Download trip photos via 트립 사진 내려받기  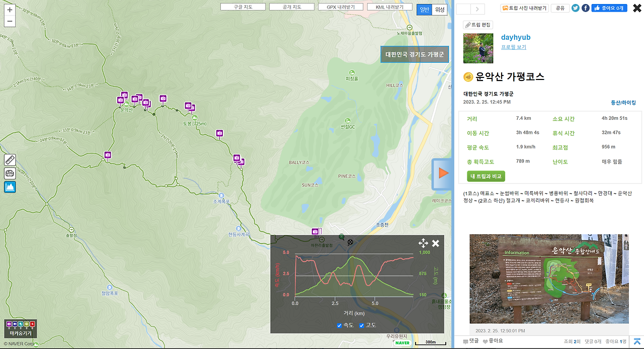tap(524, 8)
